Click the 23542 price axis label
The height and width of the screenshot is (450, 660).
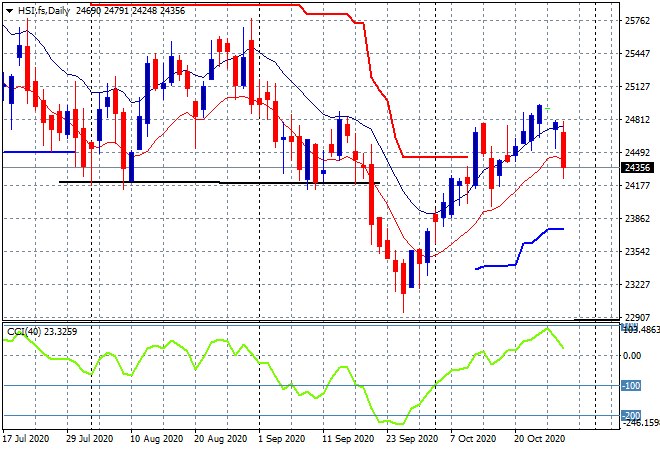pyautogui.click(x=637, y=251)
